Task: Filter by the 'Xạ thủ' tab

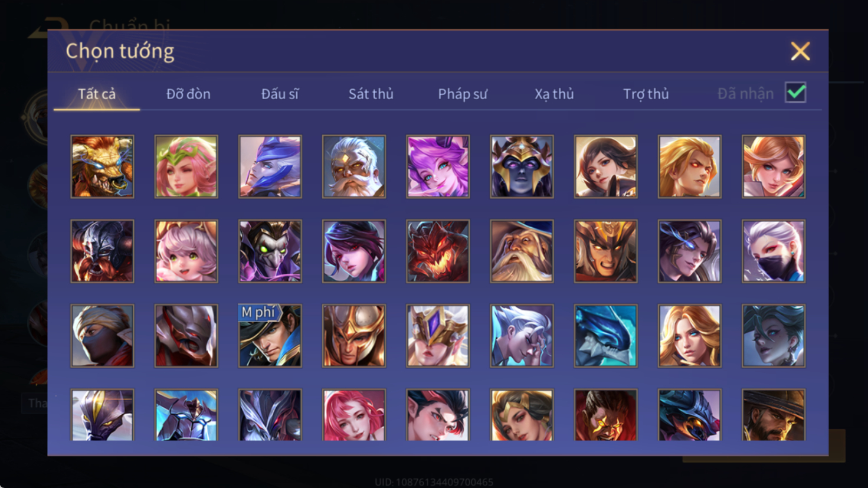Action: [x=554, y=94]
